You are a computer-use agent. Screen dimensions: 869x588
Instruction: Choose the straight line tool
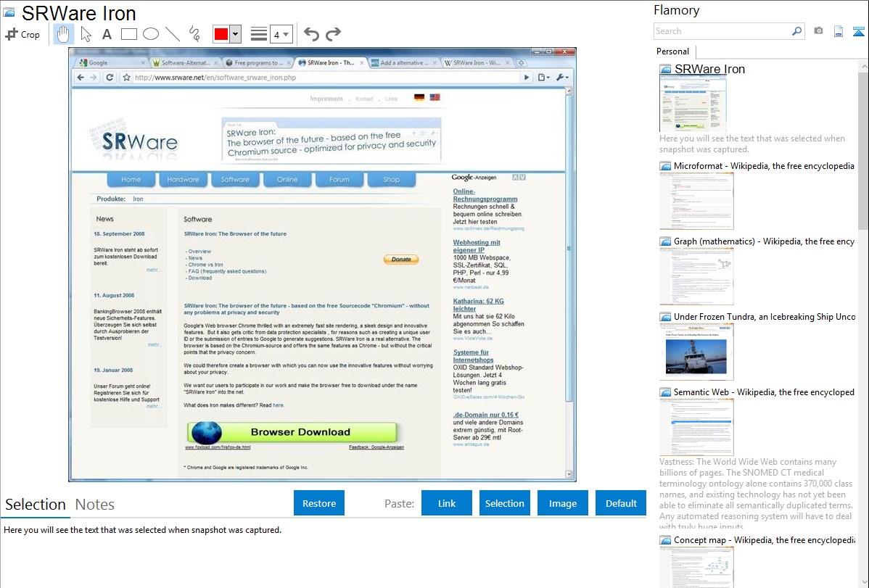click(173, 34)
